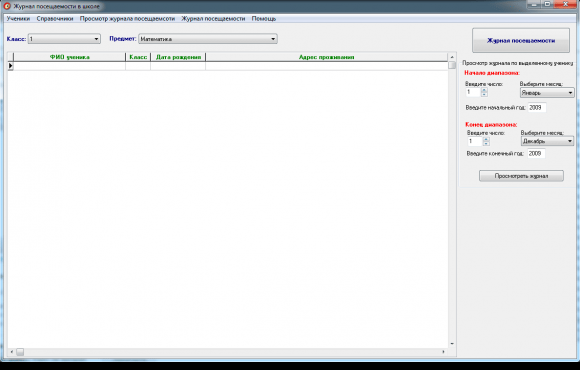This screenshot has height=370, width=580.
Task: Click the Адрес проживания column header
Action: point(326,57)
